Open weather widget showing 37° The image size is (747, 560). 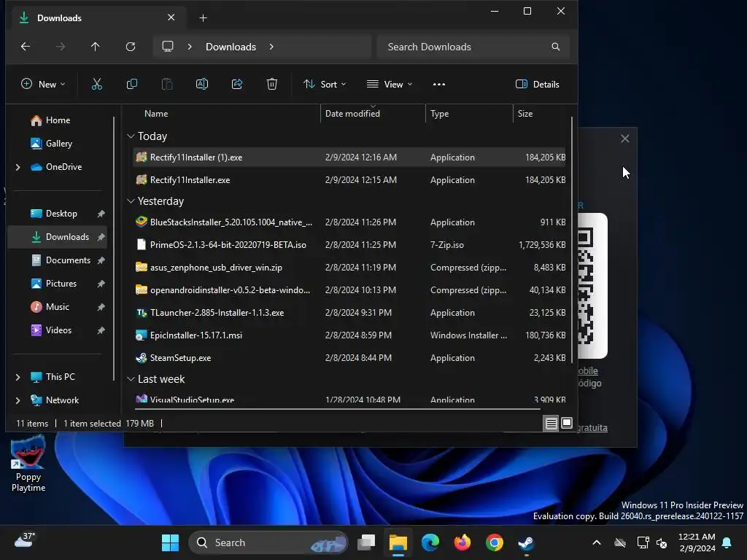[x=24, y=540]
